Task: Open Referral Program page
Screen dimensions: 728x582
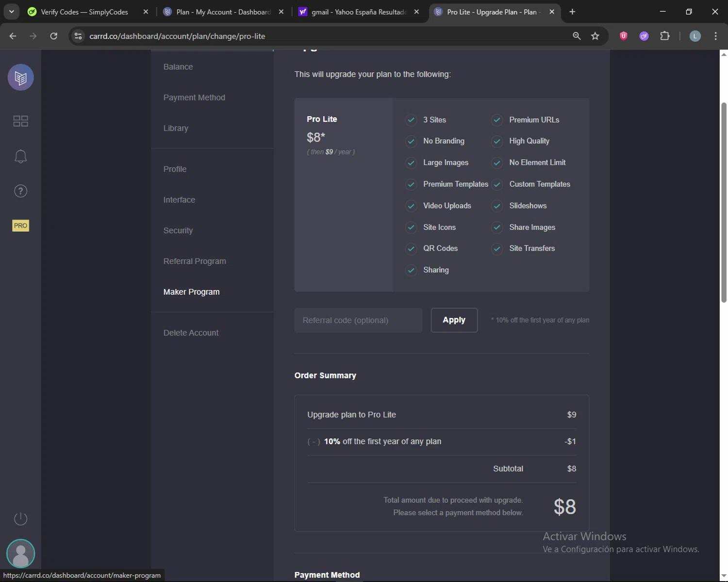Action: point(195,261)
